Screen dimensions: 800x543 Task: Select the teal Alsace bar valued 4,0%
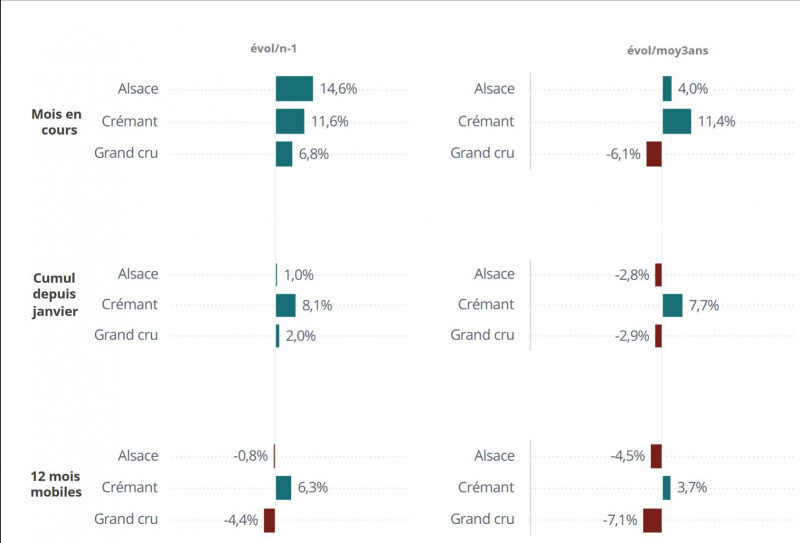point(667,89)
